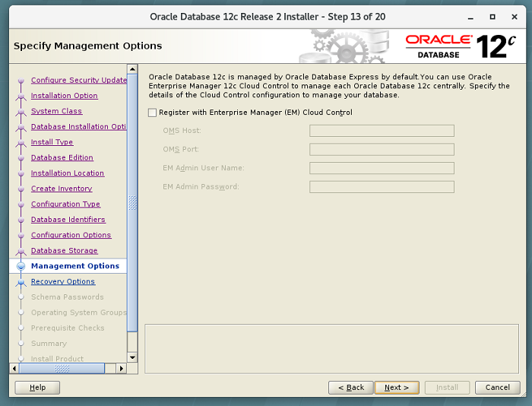This screenshot has width=532, height=406.
Task: Click the Management Options step bullet icon
Action: [x=21, y=266]
